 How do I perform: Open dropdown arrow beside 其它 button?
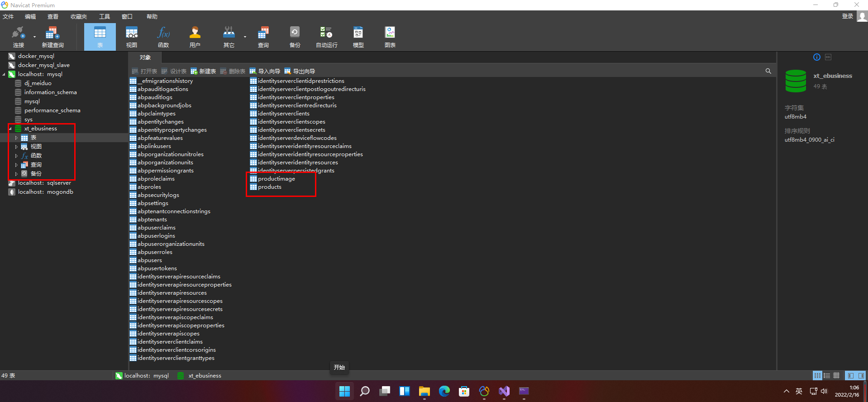(245, 37)
